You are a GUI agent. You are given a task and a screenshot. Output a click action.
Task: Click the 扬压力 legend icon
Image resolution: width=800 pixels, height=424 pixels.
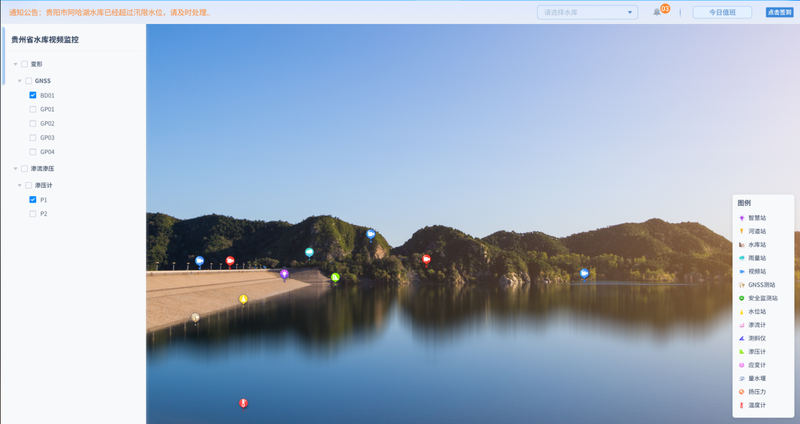coord(742,392)
